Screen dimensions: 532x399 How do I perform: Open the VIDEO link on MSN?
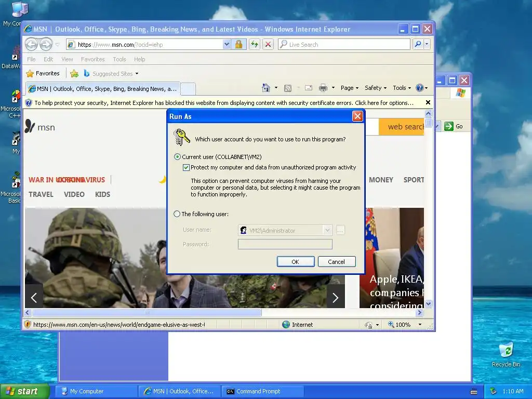point(74,194)
